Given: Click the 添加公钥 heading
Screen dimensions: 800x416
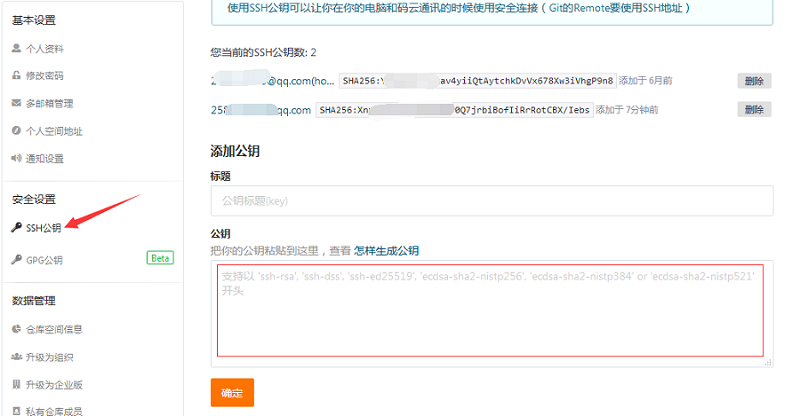Looking at the screenshot, I should point(235,151).
